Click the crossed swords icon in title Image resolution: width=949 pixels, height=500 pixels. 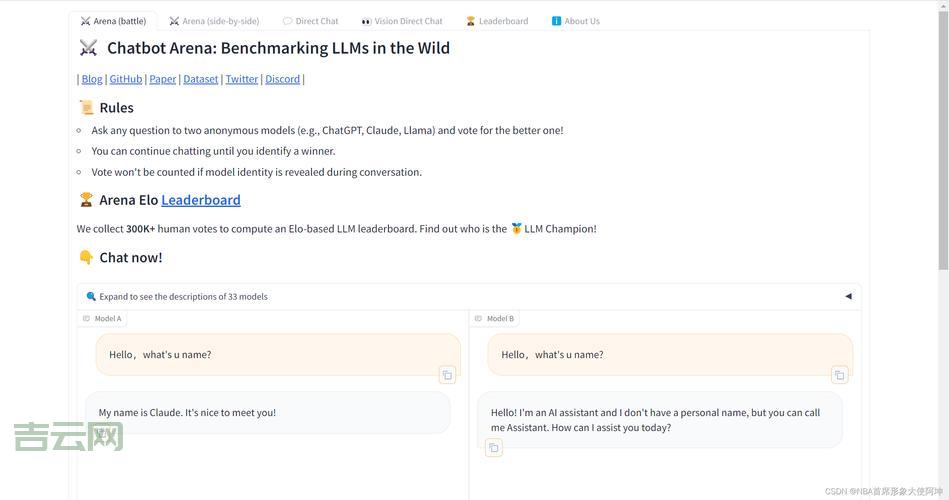(x=88, y=48)
